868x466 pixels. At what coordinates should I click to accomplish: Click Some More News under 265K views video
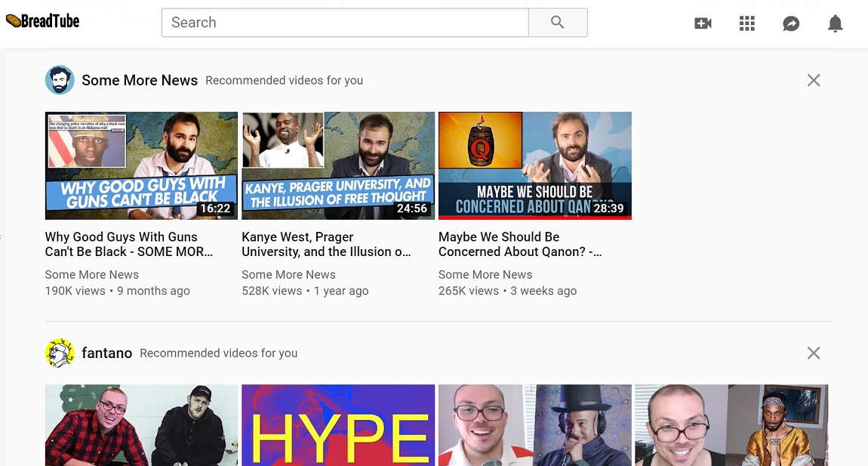(485, 275)
